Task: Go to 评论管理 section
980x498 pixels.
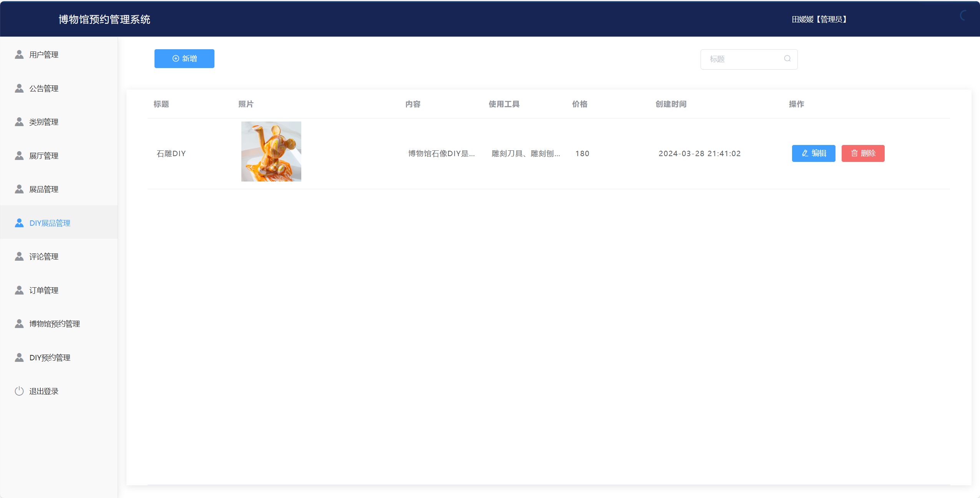Action: pos(44,256)
